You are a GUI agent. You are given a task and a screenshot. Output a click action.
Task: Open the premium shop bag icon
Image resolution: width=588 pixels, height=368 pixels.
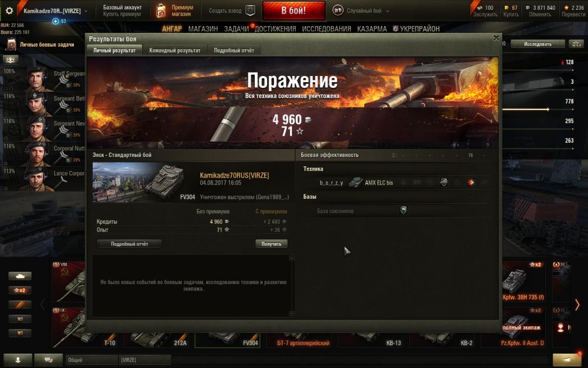click(161, 10)
